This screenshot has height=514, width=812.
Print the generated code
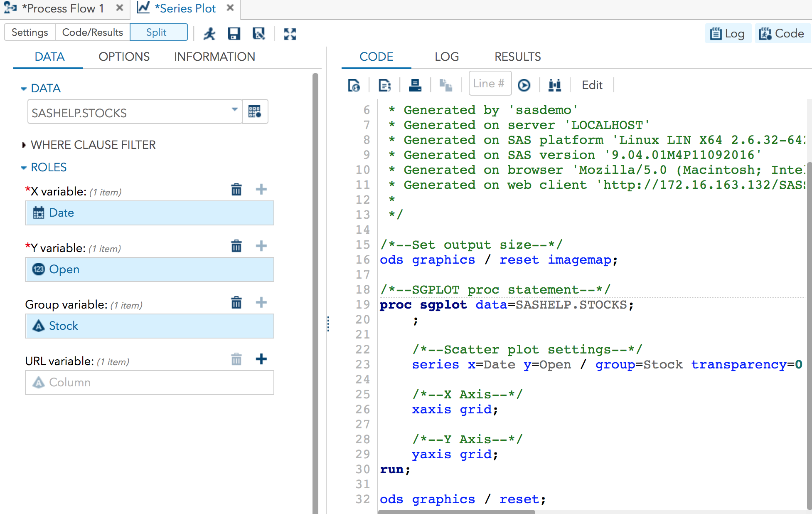pos(415,84)
